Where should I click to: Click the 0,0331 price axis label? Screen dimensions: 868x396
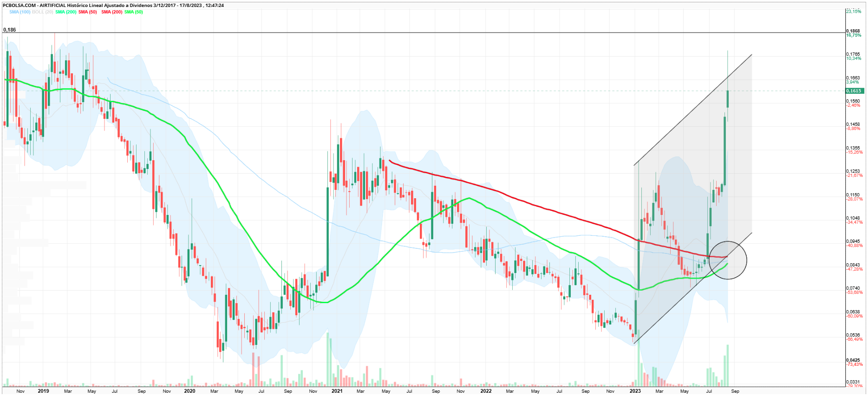853,382
